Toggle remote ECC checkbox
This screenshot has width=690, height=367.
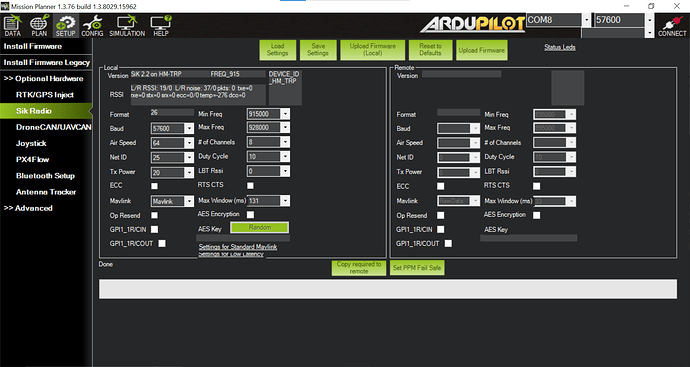(440, 186)
